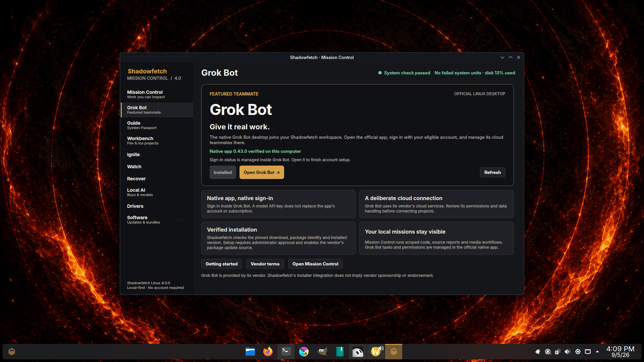Expand hidden system tray icons arrow
This screenshot has width=644, height=362.
pyautogui.click(x=597, y=352)
